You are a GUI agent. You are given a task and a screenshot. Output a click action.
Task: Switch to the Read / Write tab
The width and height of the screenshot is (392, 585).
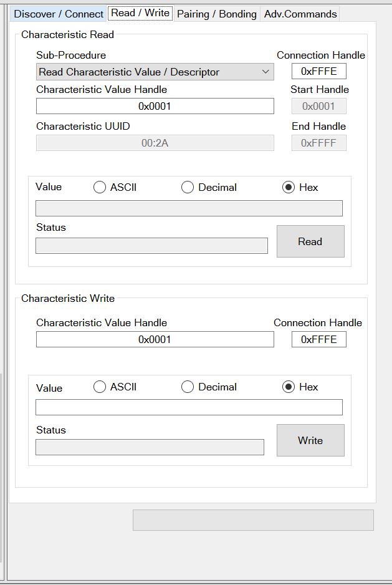click(140, 13)
